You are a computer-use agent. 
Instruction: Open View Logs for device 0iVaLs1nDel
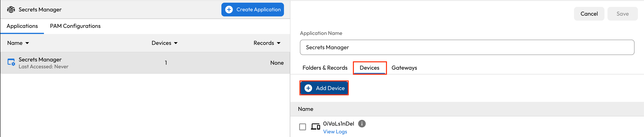point(335,132)
